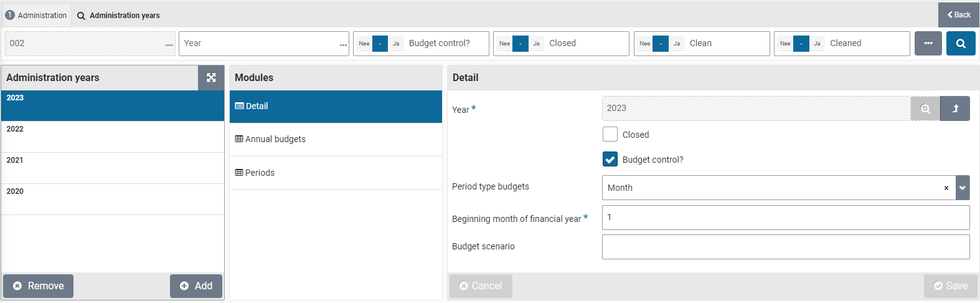
Task: Uncheck the Budget control? checkbox
Action: pos(610,159)
